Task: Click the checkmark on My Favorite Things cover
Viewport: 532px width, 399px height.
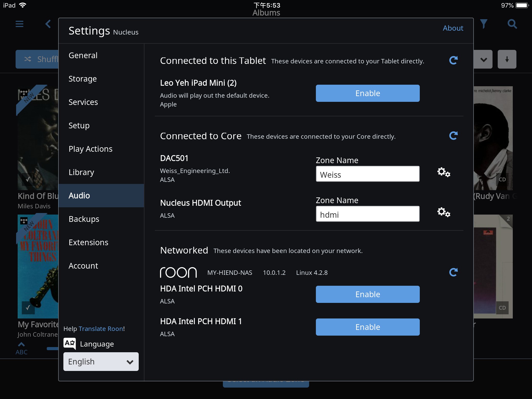Action: pos(28,308)
